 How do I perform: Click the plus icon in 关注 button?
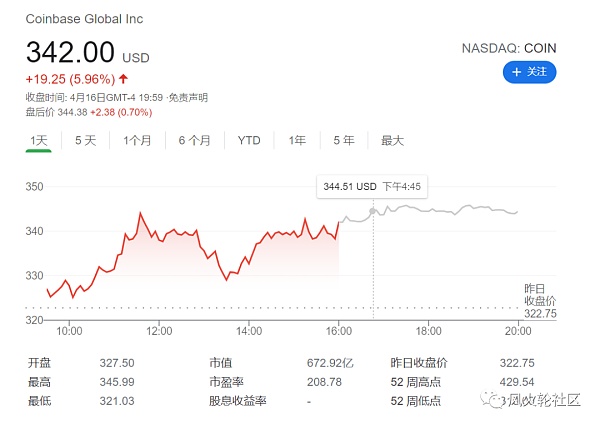point(516,72)
